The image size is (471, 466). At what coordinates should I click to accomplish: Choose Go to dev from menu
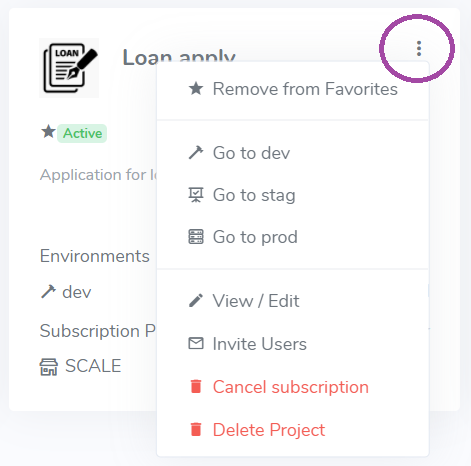click(293, 153)
